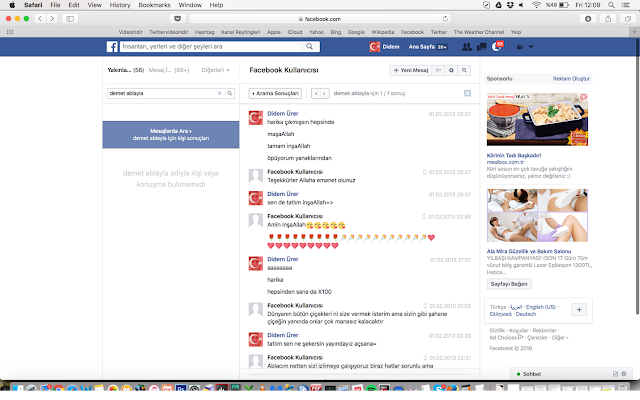The width and height of the screenshot is (640, 400).
Task: Click the Safari address bar
Action: [x=319, y=19]
